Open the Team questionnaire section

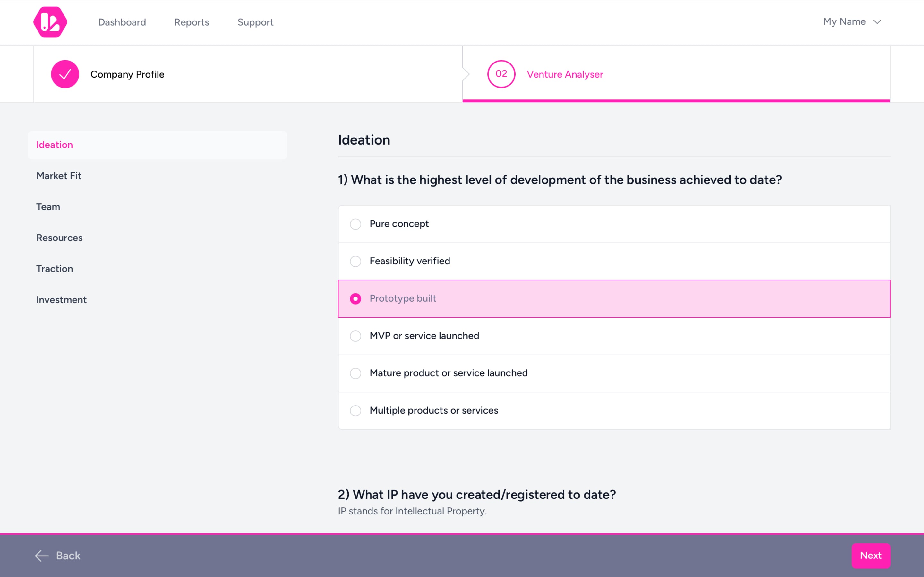pos(48,207)
